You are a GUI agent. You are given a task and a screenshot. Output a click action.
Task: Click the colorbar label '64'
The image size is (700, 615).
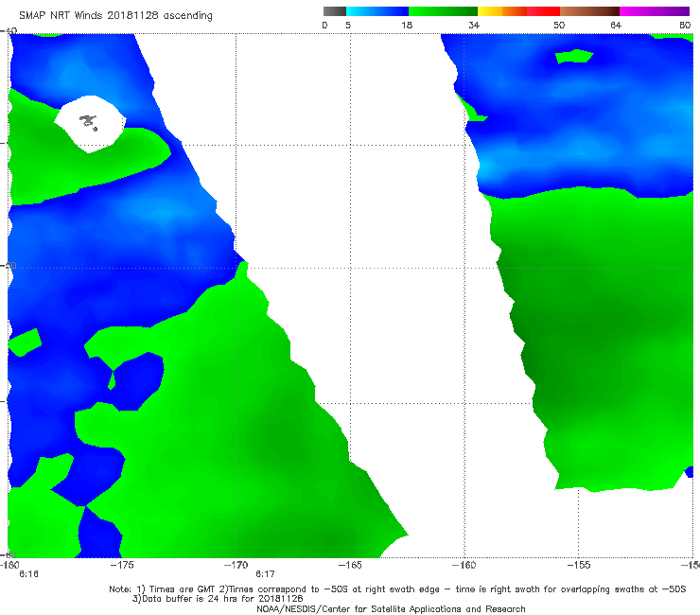(x=616, y=26)
